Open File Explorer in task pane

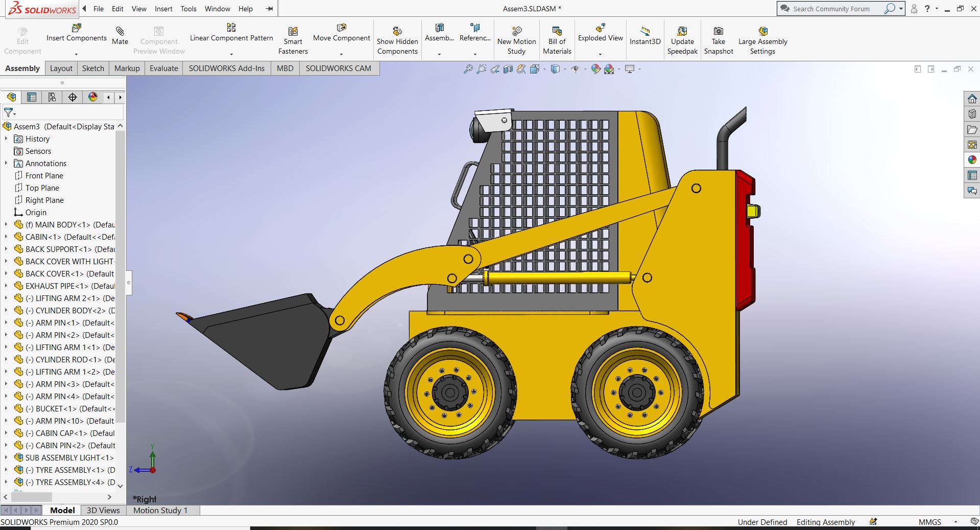point(972,129)
